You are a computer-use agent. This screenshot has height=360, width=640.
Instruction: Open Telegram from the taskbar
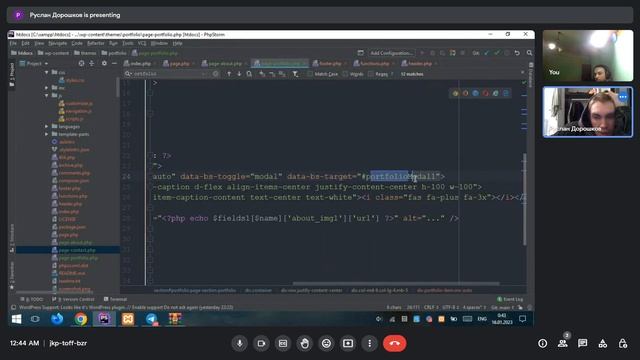click(151, 319)
